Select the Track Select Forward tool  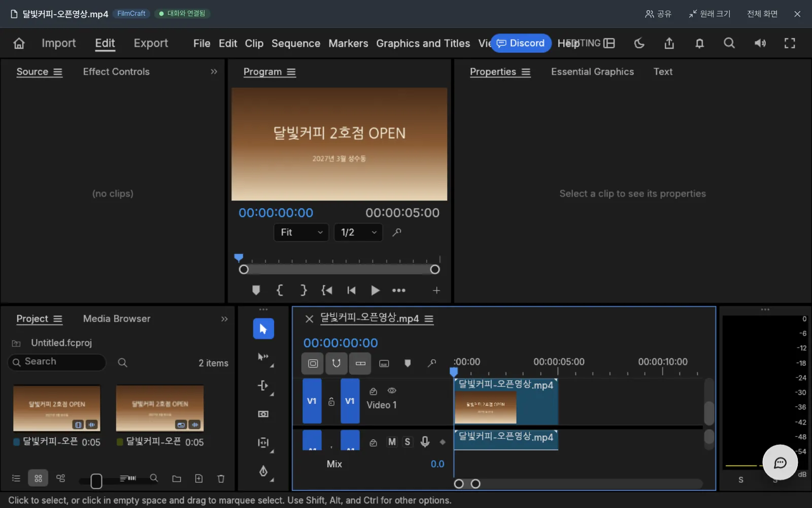tap(263, 357)
